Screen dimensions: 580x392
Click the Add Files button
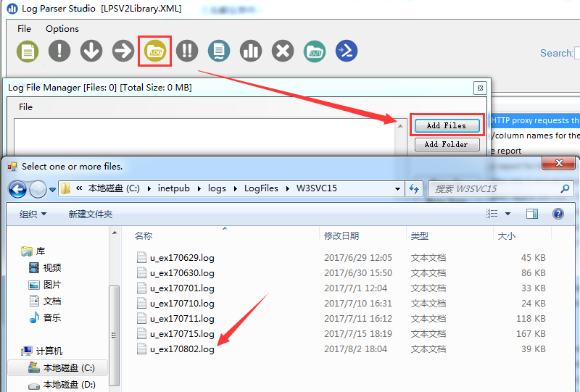(x=447, y=126)
